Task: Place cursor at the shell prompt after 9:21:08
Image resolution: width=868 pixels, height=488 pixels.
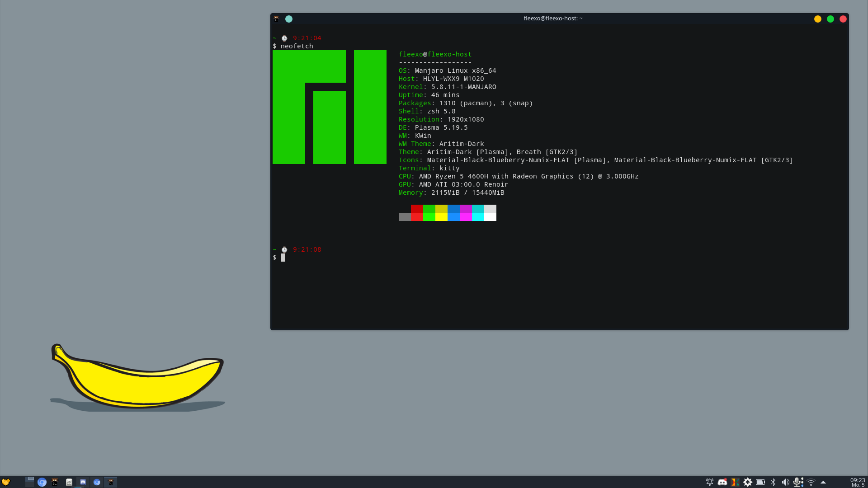Action: tap(283, 257)
